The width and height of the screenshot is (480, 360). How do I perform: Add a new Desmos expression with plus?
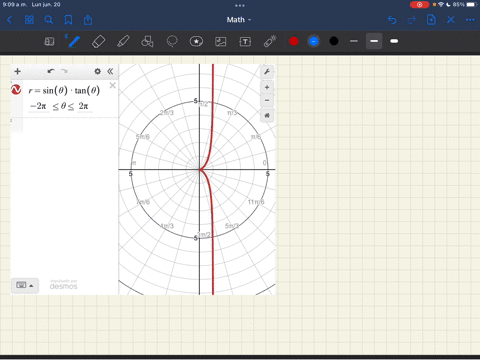coord(18,71)
